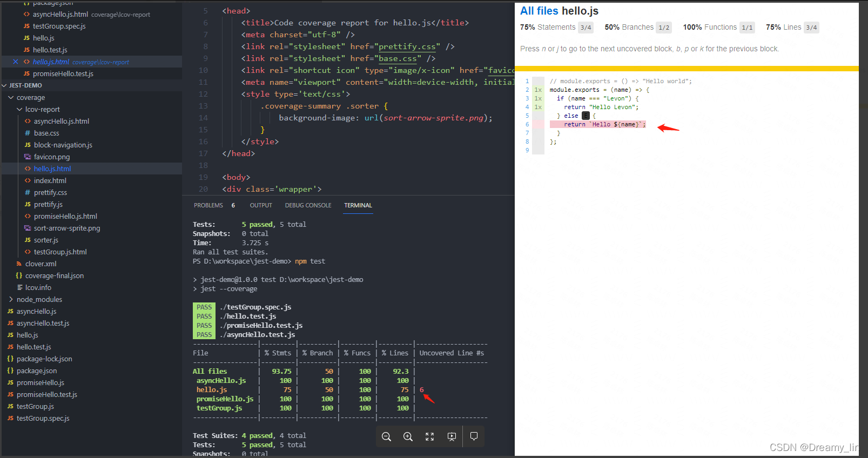
Task: Click the zoom in magnifier icon
Action: [x=408, y=436]
